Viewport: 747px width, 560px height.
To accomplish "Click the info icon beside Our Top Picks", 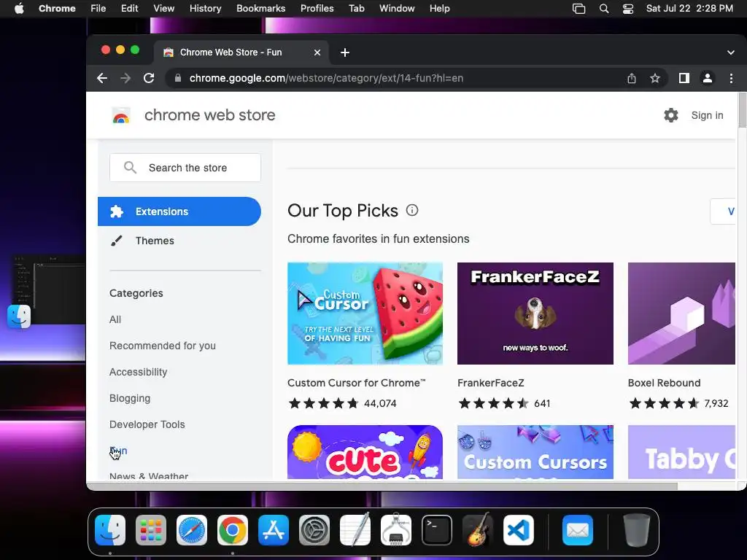I will pos(412,210).
